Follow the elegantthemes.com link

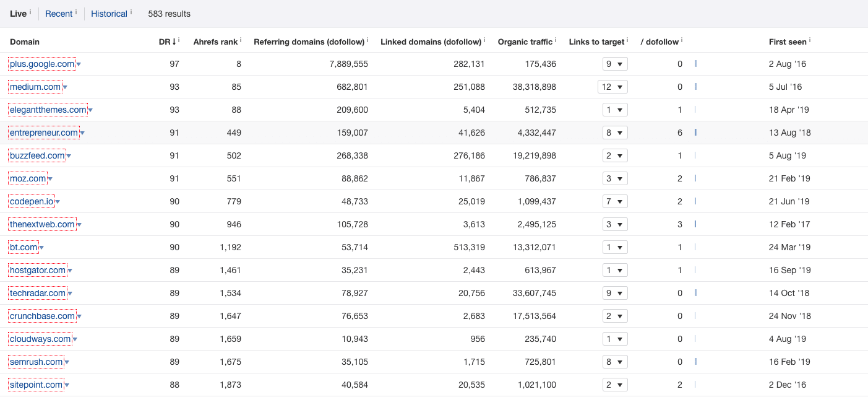(x=48, y=110)
